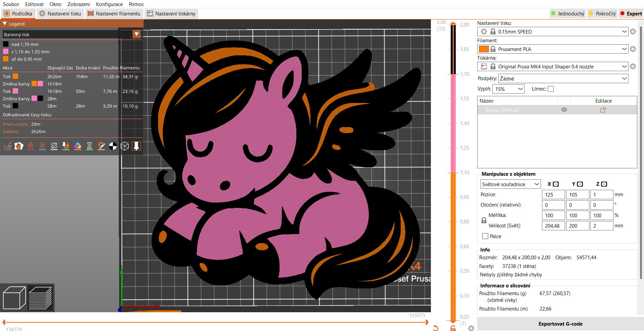Select Pokročilý mode
Image resolution: width=644 pixels, height=331 pixels.
pyautogui.click(x=603, y=13)
